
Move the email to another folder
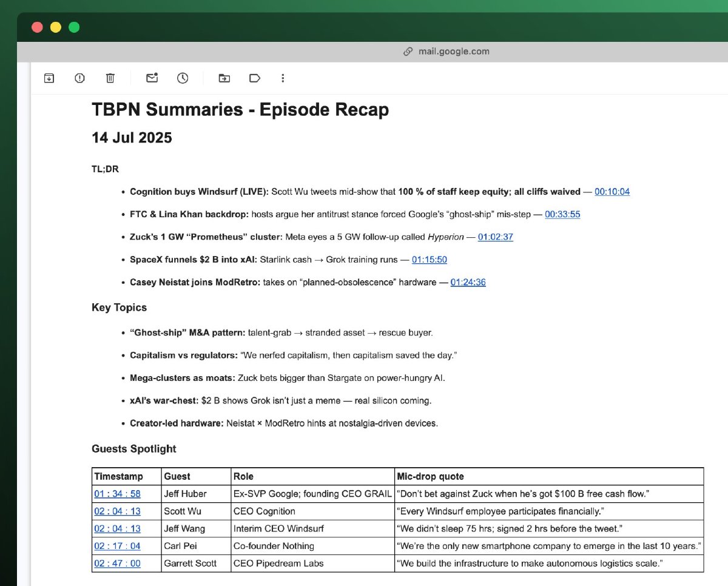[x=224, y=78]
